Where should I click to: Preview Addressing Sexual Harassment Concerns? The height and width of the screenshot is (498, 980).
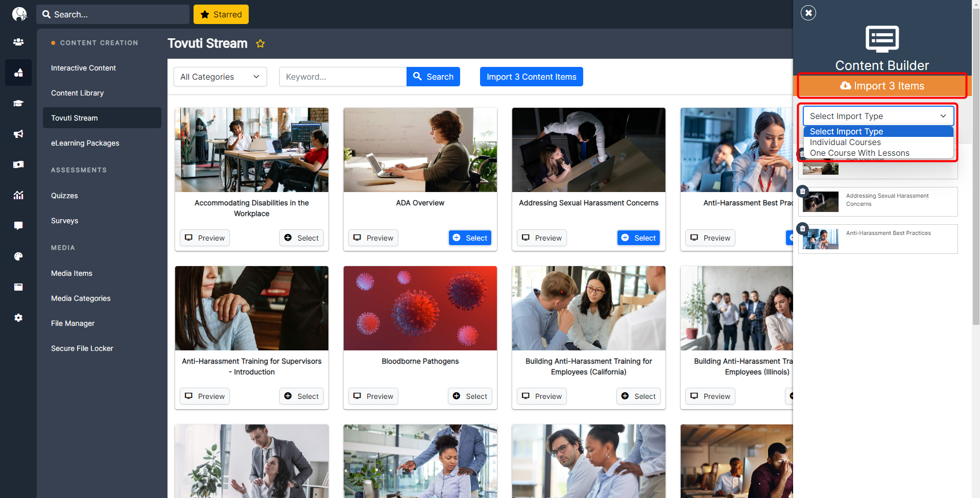pyautogui.click(x=542, y=238)
